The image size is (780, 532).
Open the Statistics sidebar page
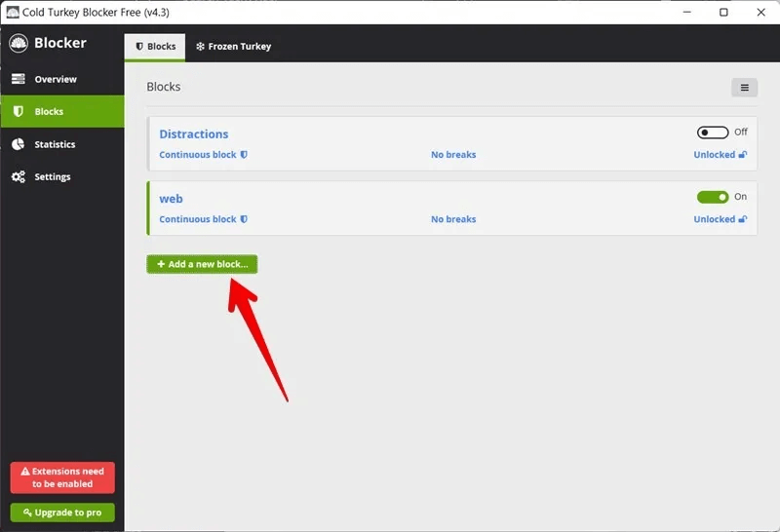[x=62, y=144]
